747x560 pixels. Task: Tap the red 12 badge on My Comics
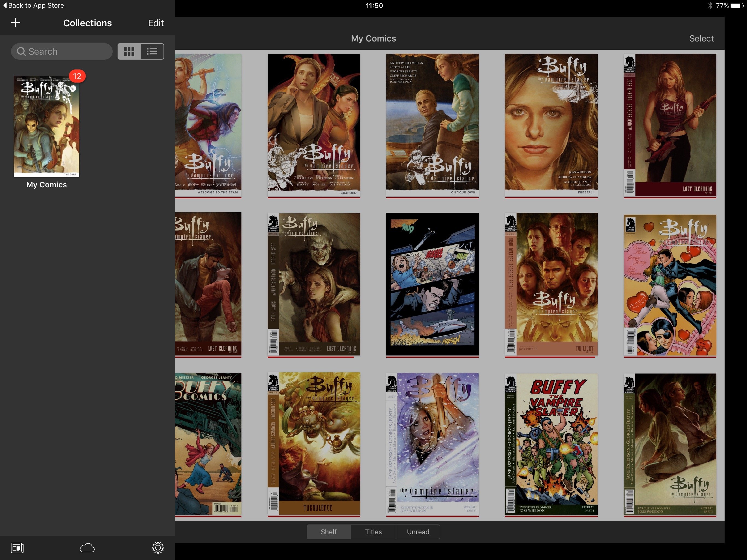point(77,76)
